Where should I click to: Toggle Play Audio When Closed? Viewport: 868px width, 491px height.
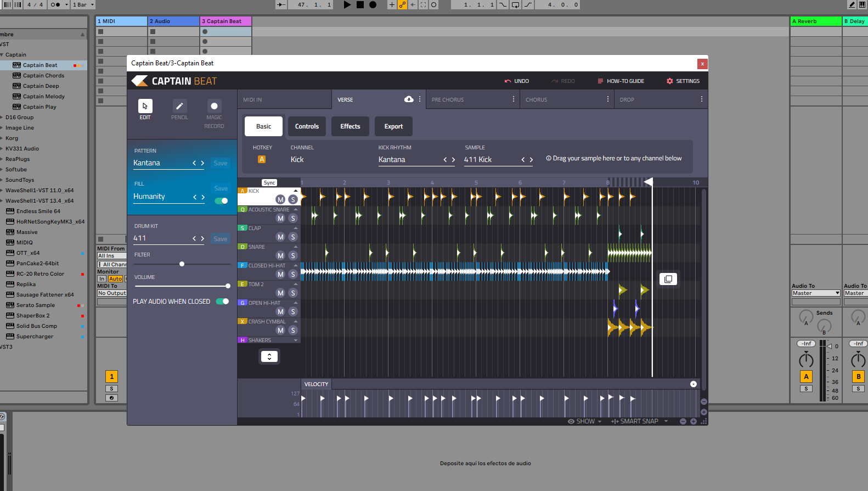[x=222, y=301]
